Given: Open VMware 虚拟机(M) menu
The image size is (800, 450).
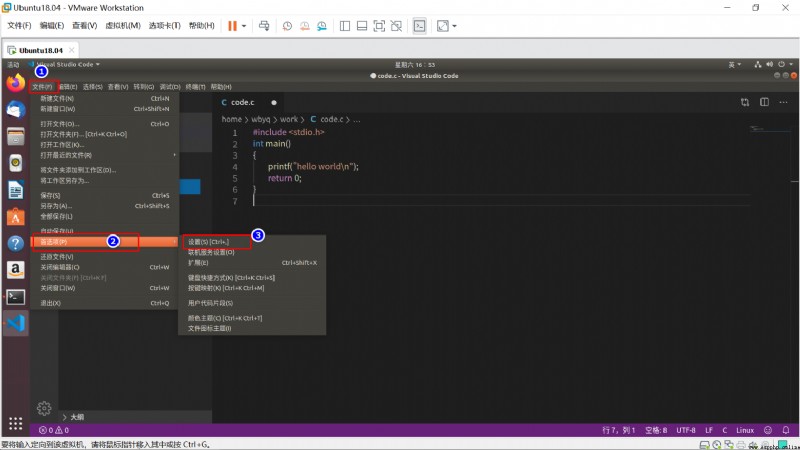Looking at the screenshot, I should [x=122, y=26].
